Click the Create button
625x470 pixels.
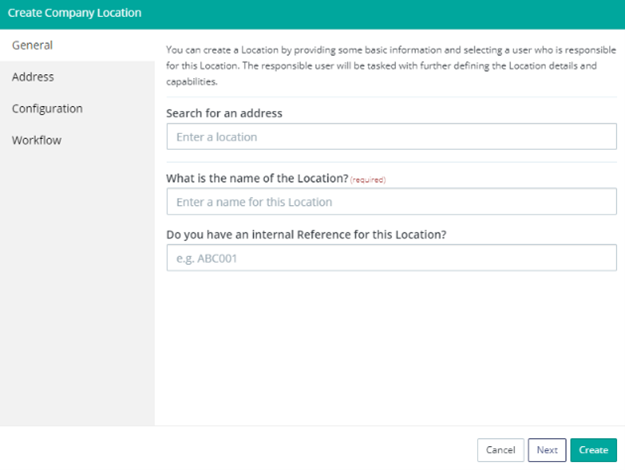594,450
